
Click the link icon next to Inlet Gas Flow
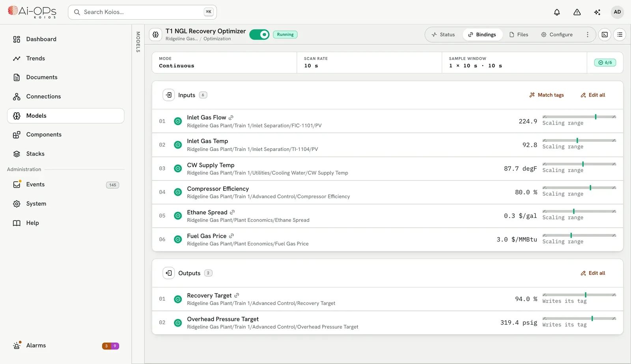[x=231, y=117]
